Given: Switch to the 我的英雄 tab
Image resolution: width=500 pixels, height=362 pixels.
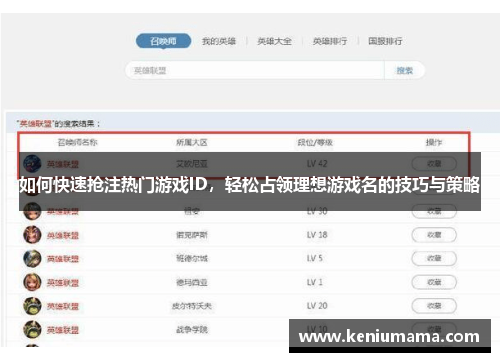Looking at the screenshot, I should pyautogui.click(x=219, y=41).
